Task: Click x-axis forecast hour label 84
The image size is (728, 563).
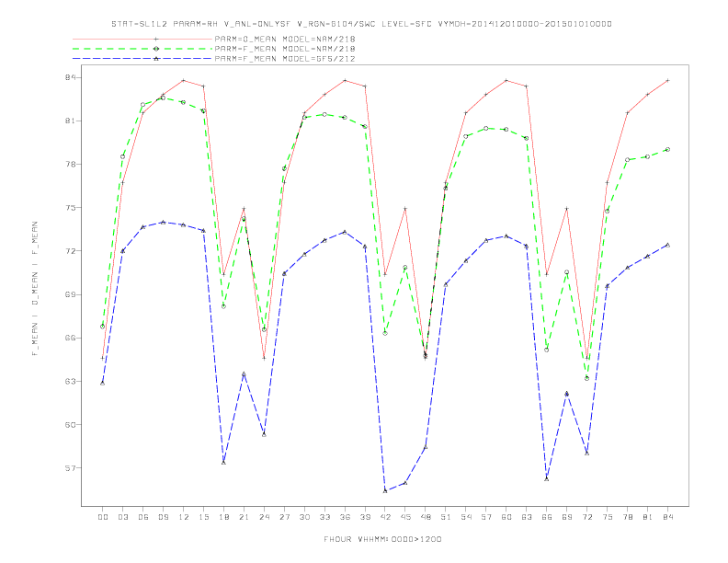Action: pos(668,517)
